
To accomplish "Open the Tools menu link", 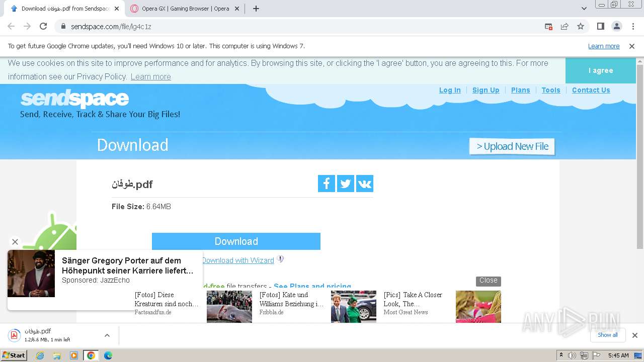I will pyautogui.click(x=551, y=90).
